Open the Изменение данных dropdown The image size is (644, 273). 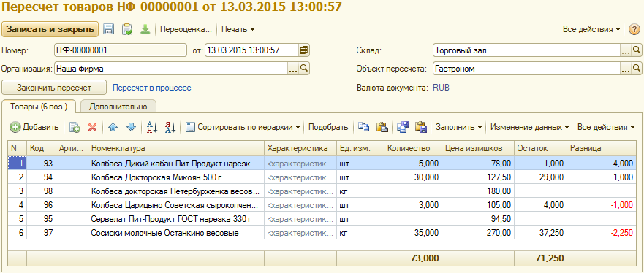click(530, 128)
